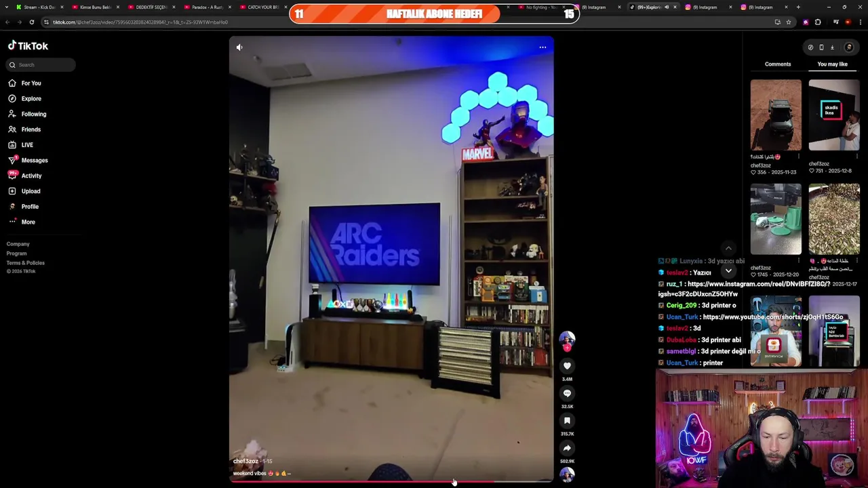Open Messages in the sidebar
868x488 pixels.
35,161
